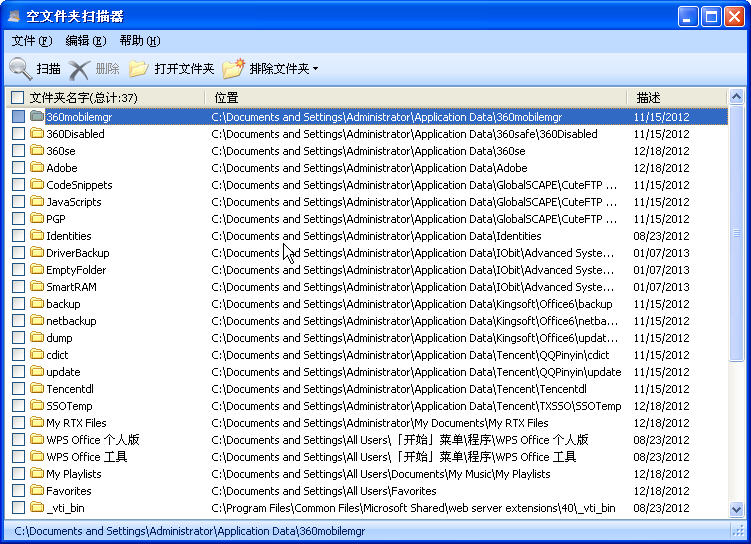
Task: Click folder icon beside My RTX Files
Action: click(37, 422)
